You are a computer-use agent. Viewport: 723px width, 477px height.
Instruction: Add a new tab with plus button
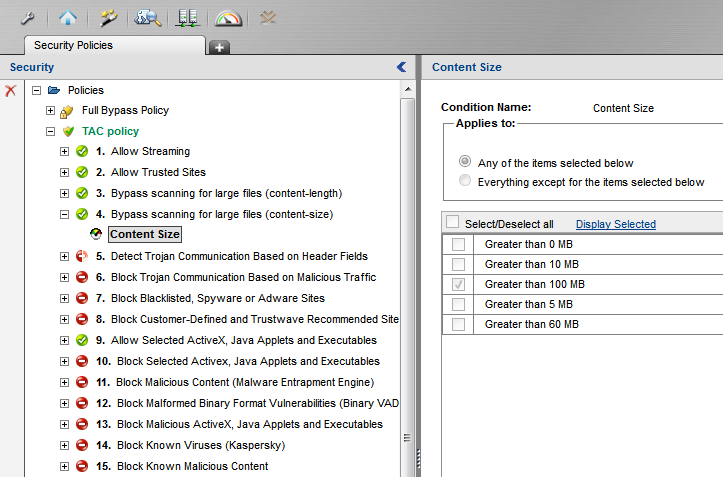(219, 47)
